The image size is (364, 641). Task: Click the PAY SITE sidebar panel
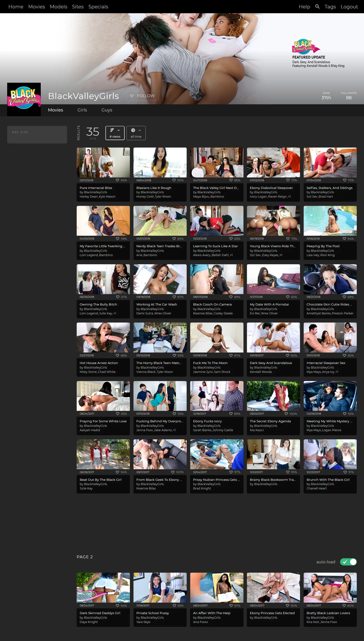click(x=37, y=135)
